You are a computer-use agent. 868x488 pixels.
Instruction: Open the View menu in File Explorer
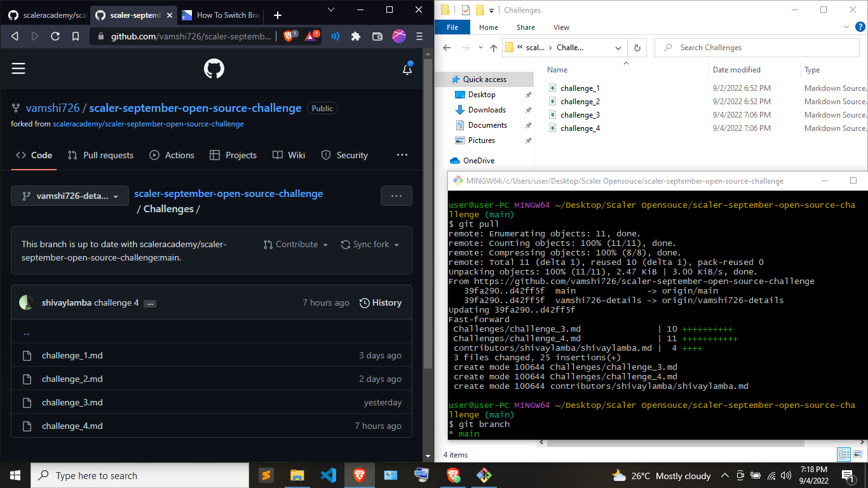(561, 27)
